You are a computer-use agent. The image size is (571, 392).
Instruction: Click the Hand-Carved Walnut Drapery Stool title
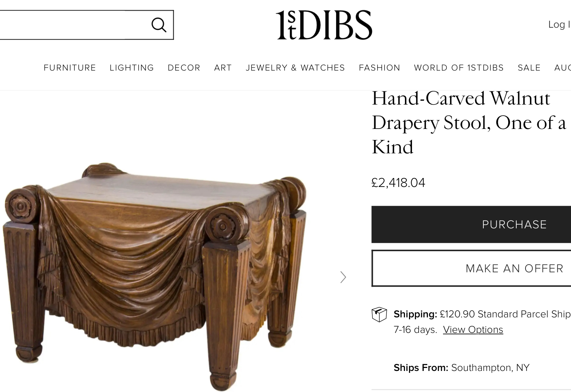[x=469, y=122]
